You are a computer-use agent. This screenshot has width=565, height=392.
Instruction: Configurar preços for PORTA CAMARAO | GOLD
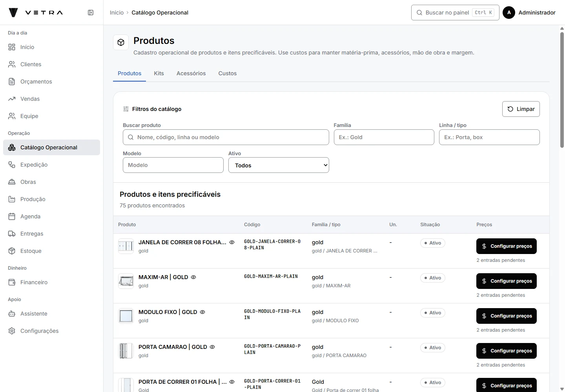(507, 351)
